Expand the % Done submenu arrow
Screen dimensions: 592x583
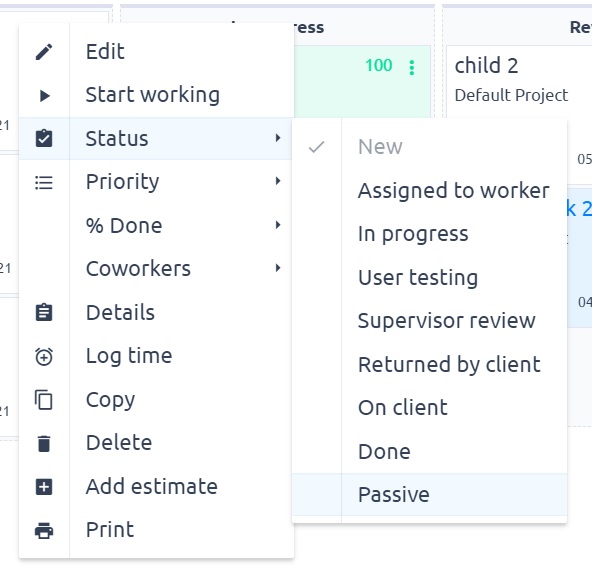[278, 225]
